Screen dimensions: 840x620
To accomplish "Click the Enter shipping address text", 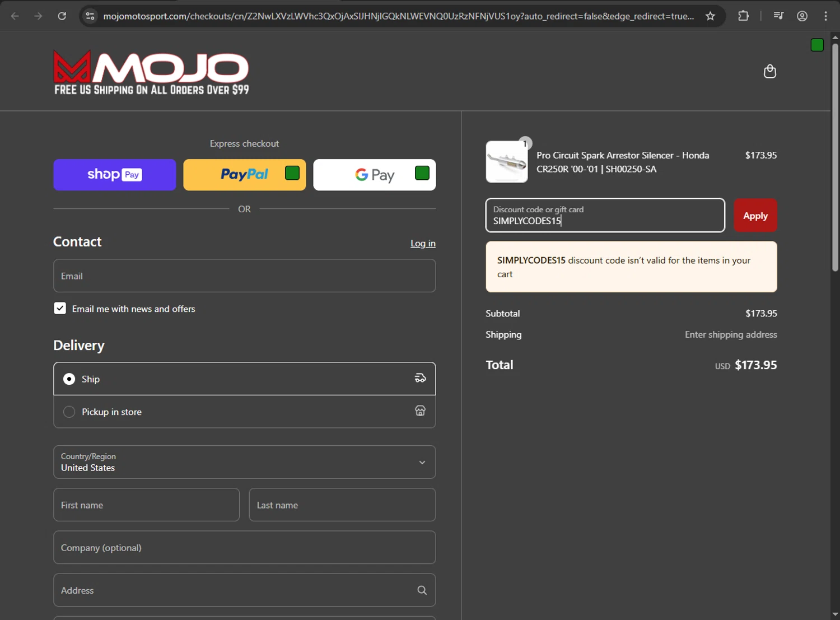I will 731,334.
